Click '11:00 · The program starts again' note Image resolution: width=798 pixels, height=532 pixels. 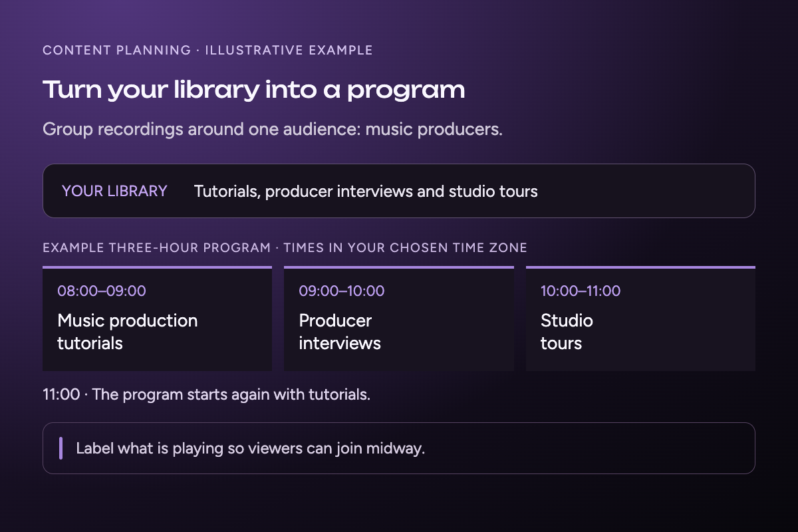tap(206, 394)
